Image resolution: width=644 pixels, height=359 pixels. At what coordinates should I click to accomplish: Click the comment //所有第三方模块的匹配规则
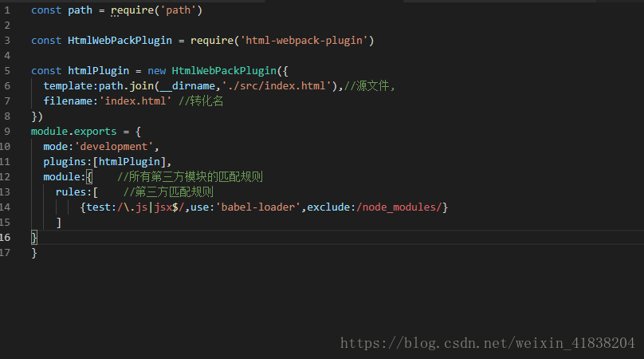click(190, 177)
